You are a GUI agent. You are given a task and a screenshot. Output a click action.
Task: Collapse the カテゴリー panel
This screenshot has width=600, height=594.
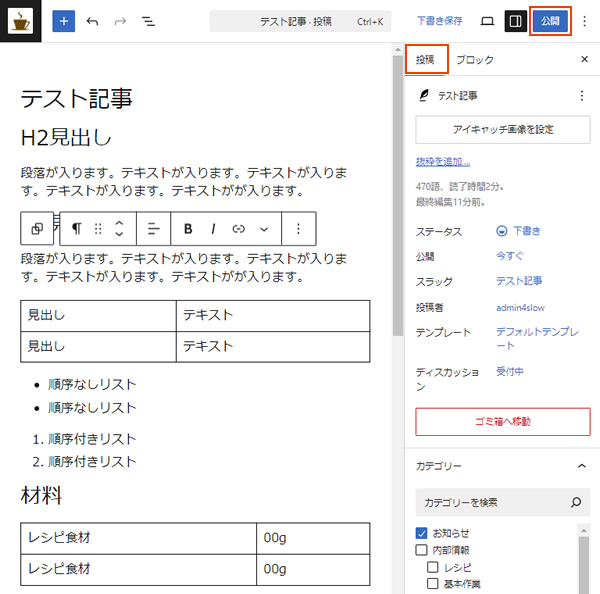pyautogui.click(x=582, y=466)
